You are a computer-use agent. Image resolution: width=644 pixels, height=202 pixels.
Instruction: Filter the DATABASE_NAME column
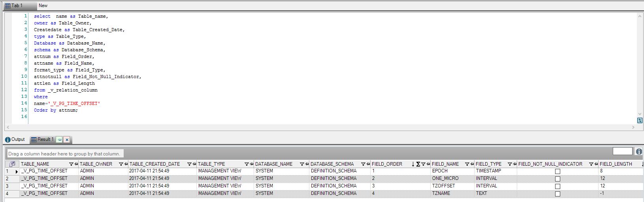point(302,164)
